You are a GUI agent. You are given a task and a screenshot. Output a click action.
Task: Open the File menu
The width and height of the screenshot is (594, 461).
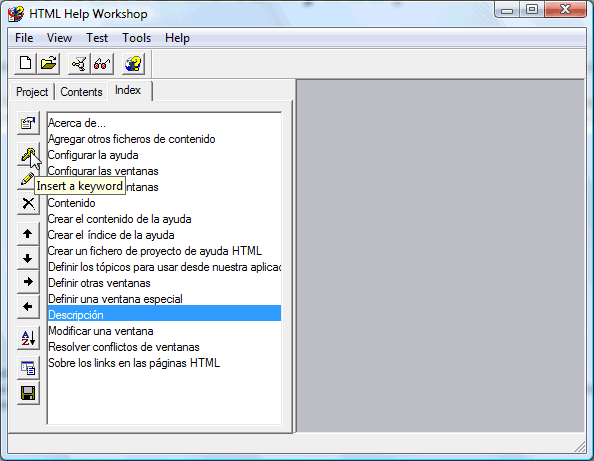pyautogui.click(x=24, y=38)
